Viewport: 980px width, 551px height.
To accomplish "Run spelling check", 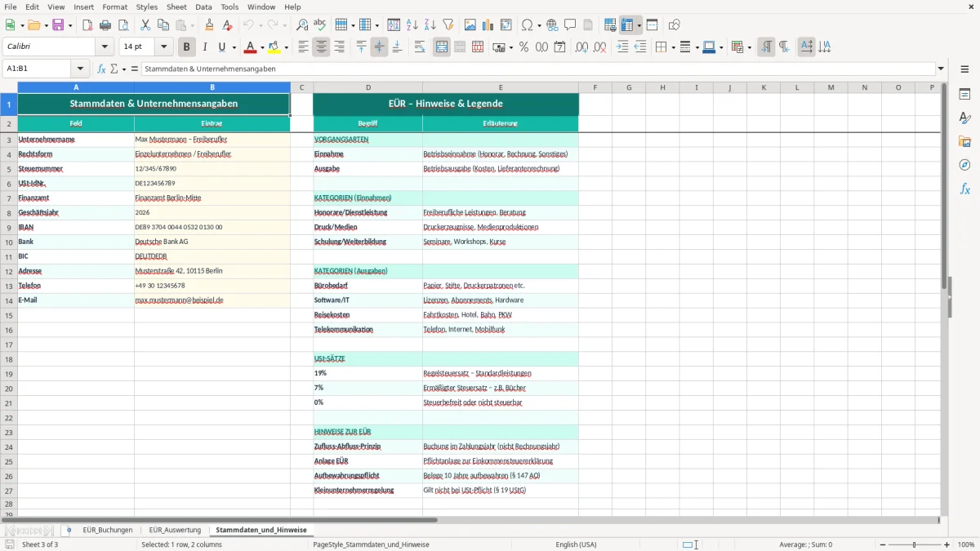I will [320, 25].
